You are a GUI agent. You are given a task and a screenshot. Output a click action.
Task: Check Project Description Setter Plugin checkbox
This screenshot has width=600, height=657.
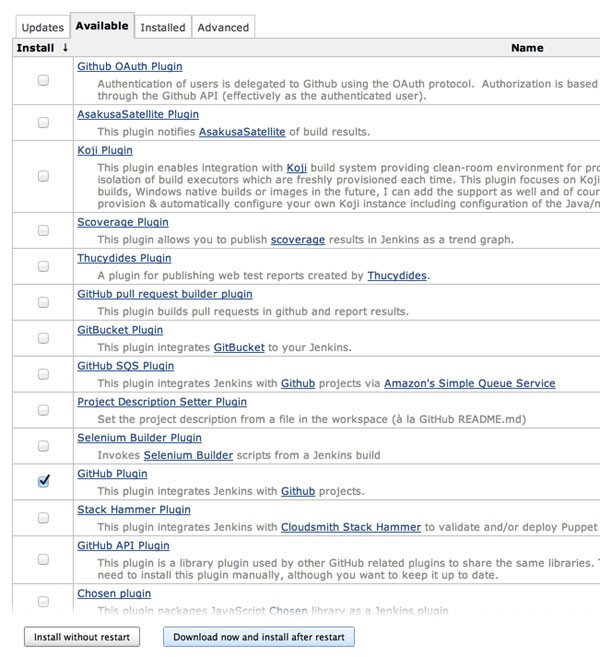(x=43, y=410)
